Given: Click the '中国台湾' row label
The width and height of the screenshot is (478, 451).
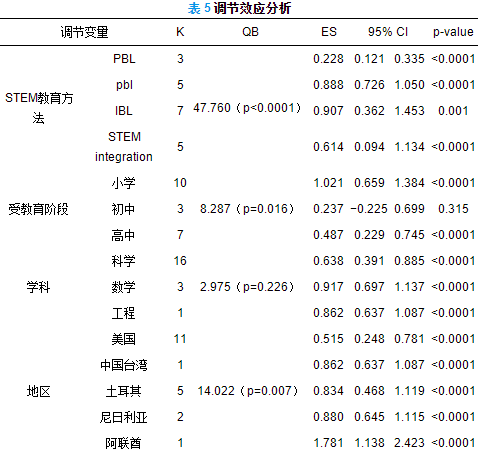Looking at the screenshot, I should coord(124,365).
